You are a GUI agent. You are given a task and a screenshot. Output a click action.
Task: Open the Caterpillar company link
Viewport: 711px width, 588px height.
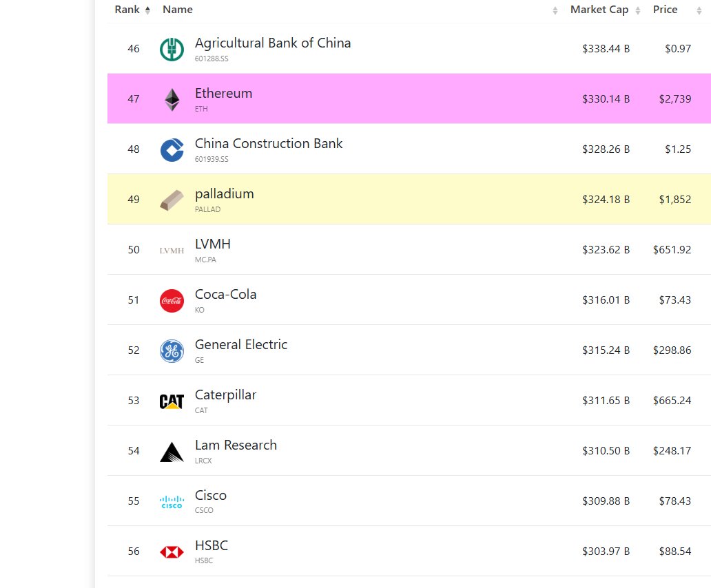(x=225, y=395)
